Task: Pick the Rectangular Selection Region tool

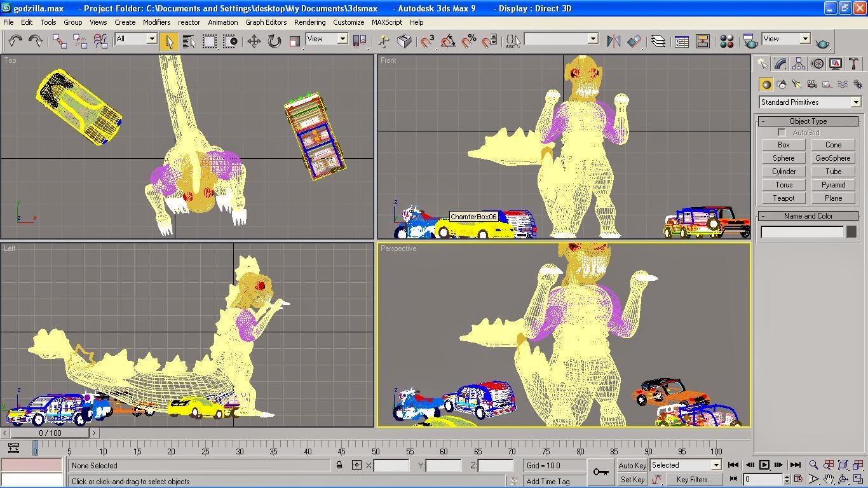Action: (209, 41)
